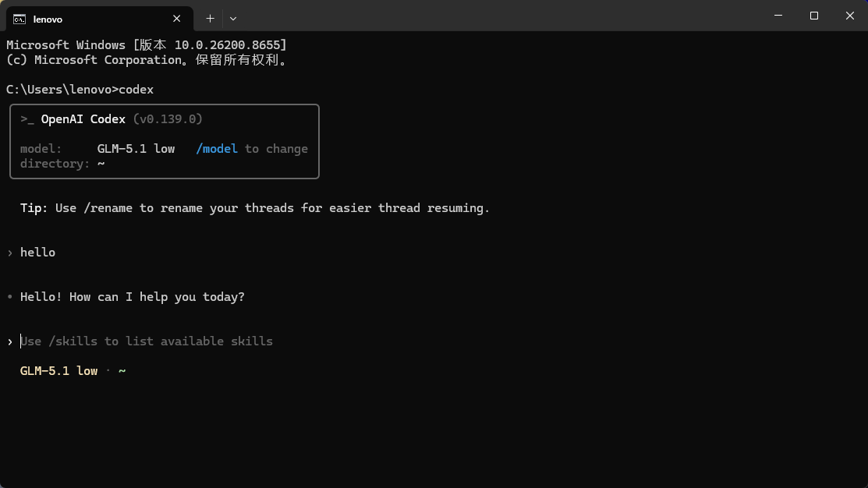868x488 pixels.
Task: Expand the new tab profile dropdown
Action: coord(233,19)
